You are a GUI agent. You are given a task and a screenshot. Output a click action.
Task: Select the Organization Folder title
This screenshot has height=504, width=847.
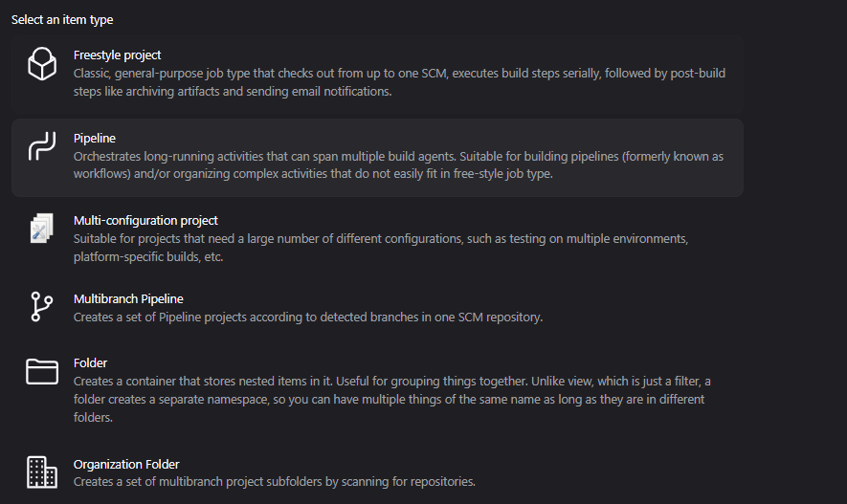[x=126, y=464]
